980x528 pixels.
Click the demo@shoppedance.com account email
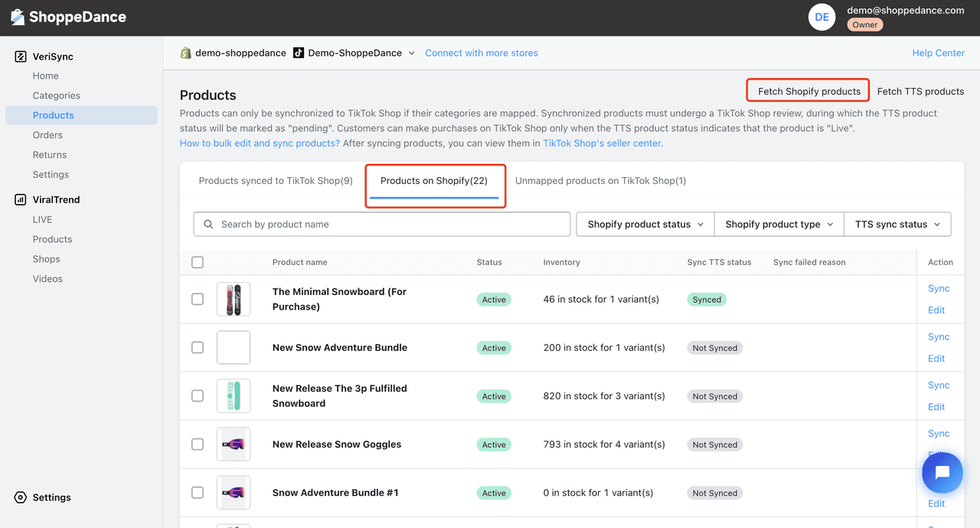click(906, 10)
